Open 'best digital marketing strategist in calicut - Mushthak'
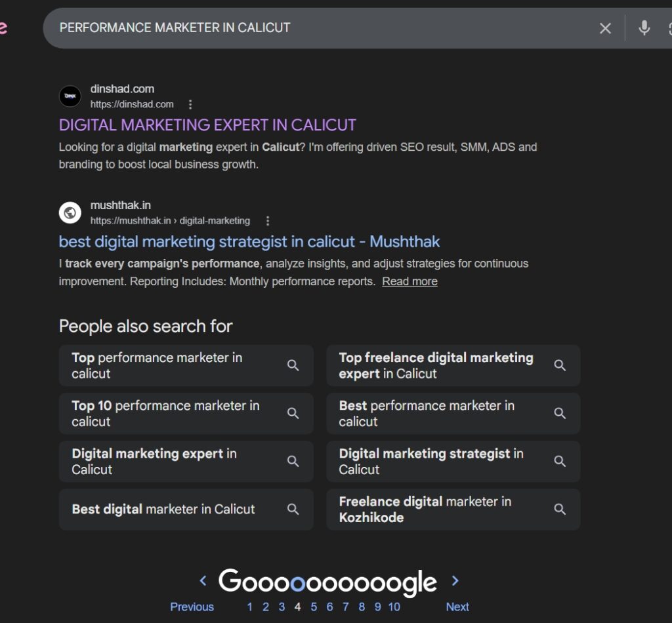672x623 pixels. tap(249, 241)
